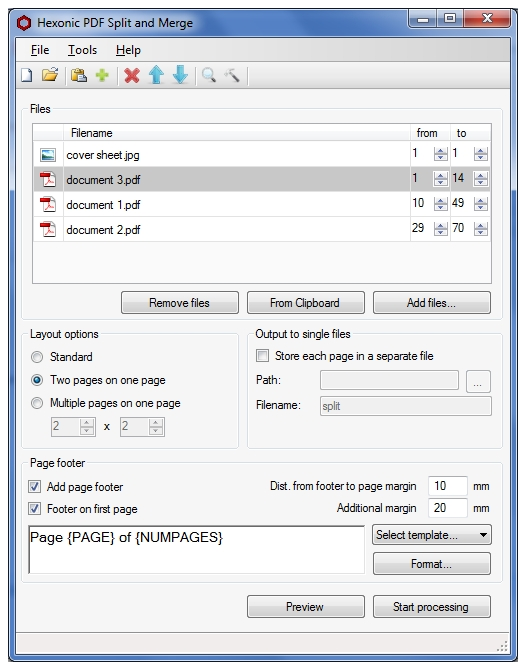
Task: Select the document 3.pdf row
Action: pyautogui.click(x=262, y=179)
